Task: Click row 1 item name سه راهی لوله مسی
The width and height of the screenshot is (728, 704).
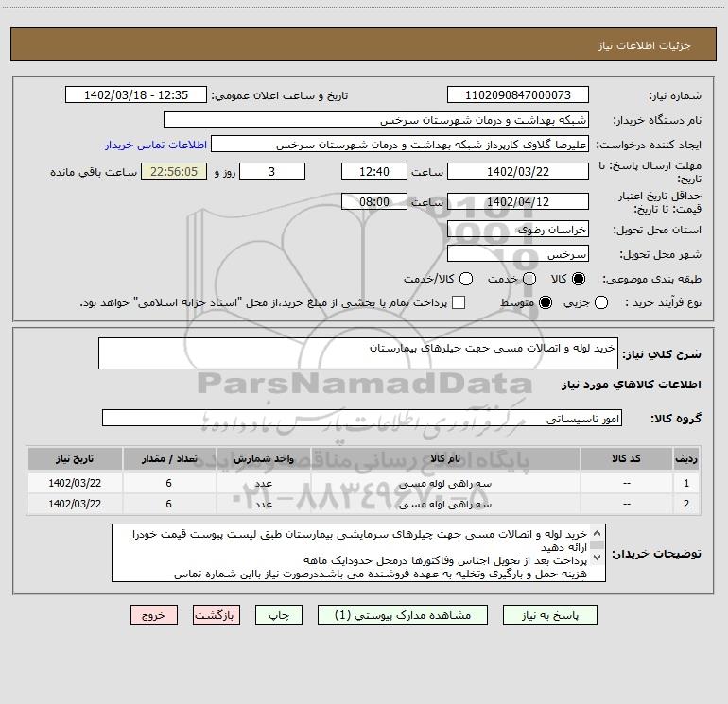Action: 444,484
